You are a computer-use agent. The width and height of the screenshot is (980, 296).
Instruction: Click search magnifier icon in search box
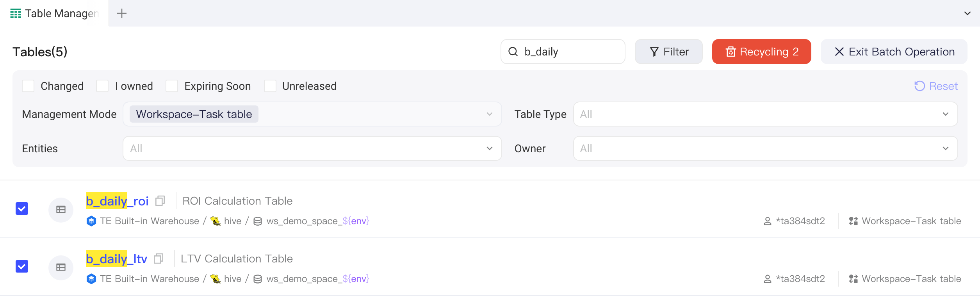coord(513,52)
